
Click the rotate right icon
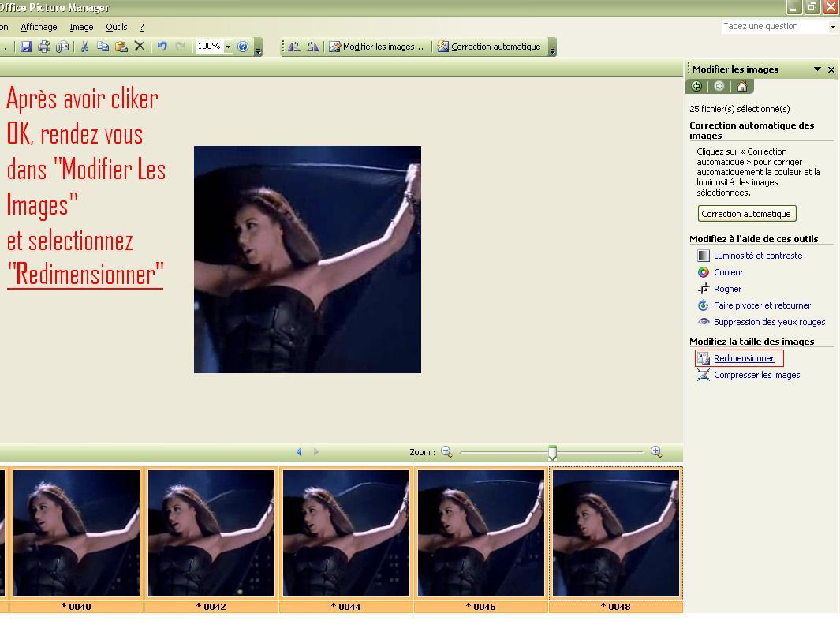click(313, 47)
